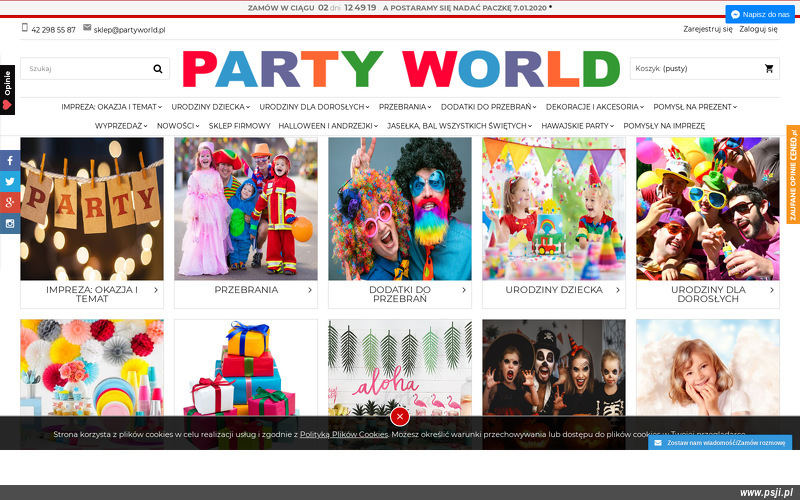
Task: Expand Impreza: Okazja i Temat menu
Action: [111, 107]
